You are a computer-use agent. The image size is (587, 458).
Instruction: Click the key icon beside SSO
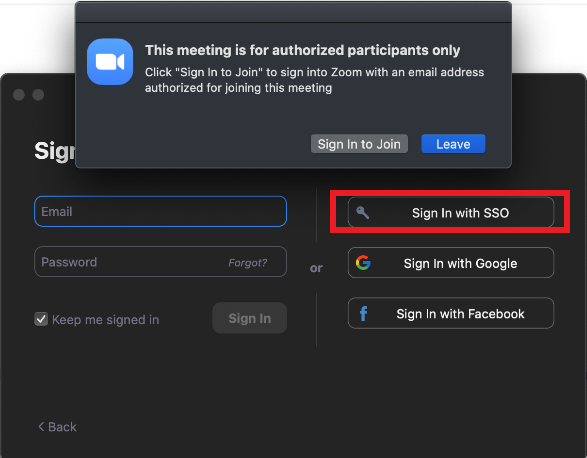click(x=362, y=213)
